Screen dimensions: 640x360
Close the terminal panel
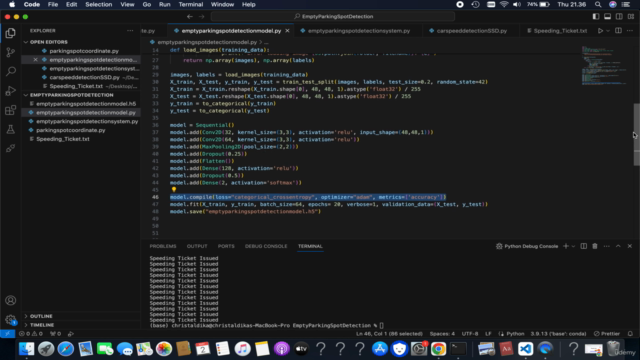click(629, 246)
